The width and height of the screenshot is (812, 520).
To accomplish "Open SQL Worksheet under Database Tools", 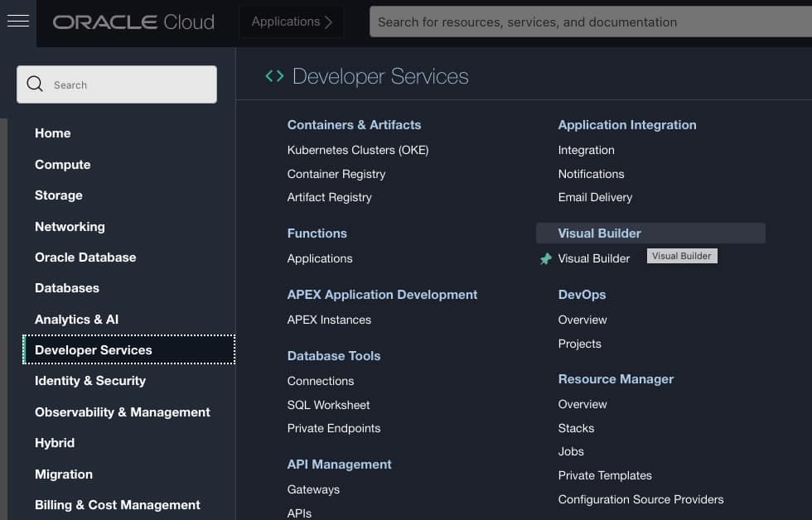I will (x=328, y=405).
